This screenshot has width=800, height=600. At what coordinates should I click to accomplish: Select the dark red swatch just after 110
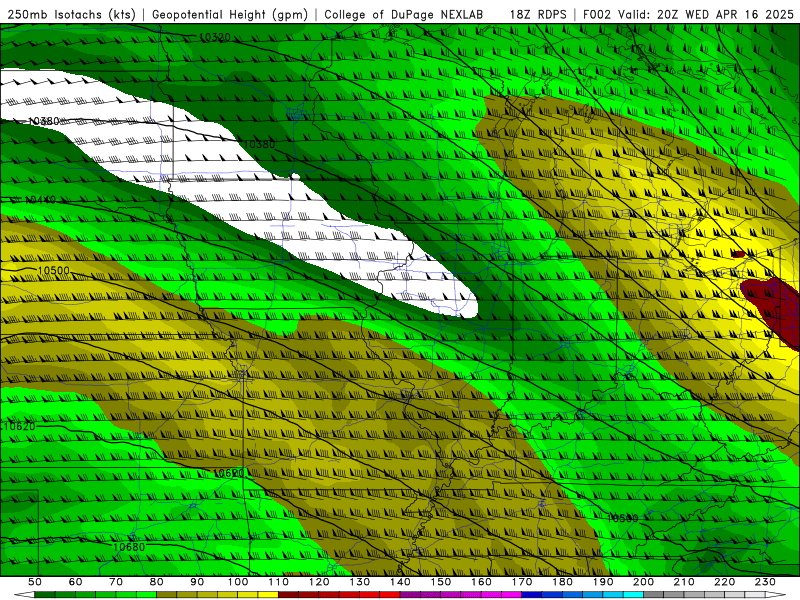(288, 595)
